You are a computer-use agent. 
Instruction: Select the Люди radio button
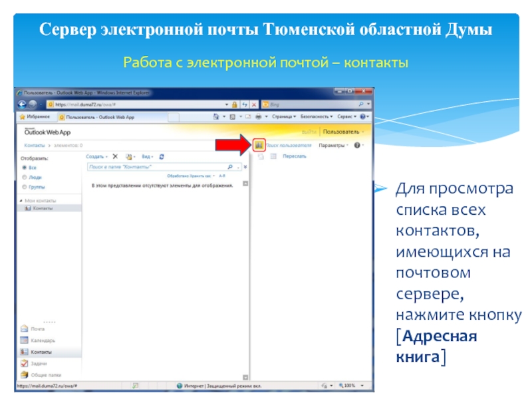(25, 178)
